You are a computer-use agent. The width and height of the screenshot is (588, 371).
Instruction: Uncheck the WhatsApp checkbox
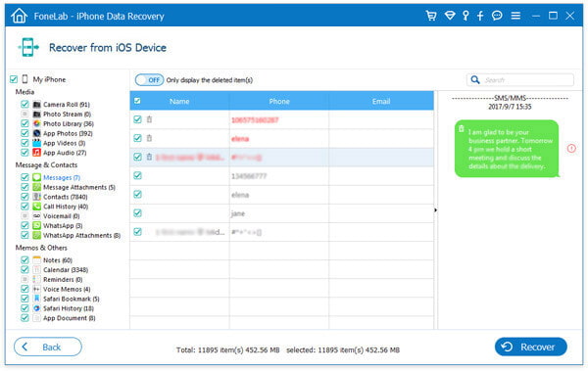click(24, 225)
